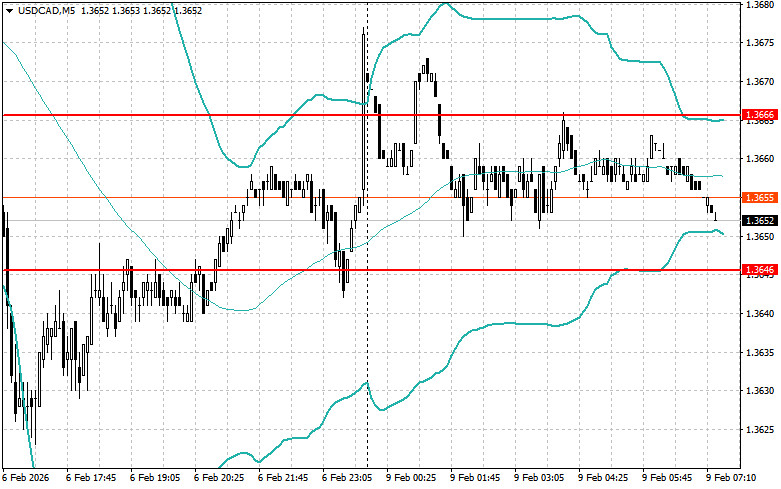Click the 1.3660 price axis value
781x489 pixels.
[x=760, y=159]
